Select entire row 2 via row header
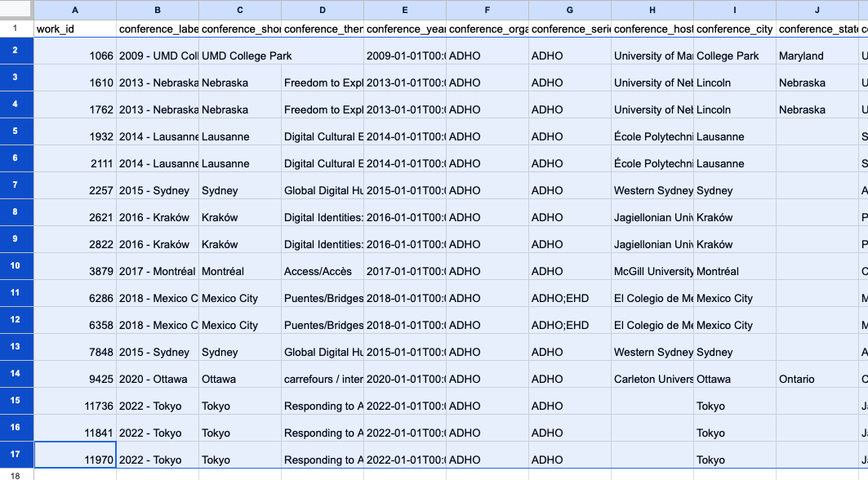The height and width of the screenshot is (480, 868). click(x=16, y=50)
